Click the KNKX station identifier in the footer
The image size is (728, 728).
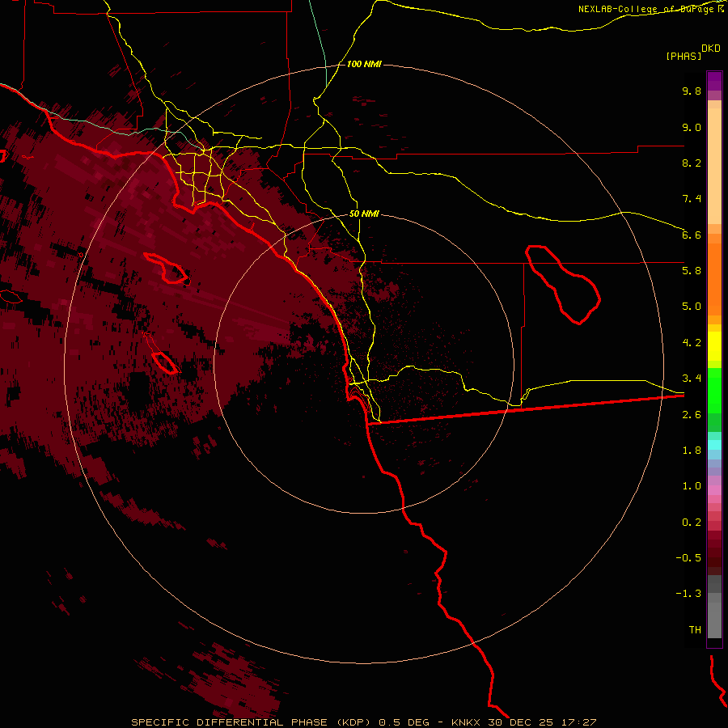click(466, 722)
